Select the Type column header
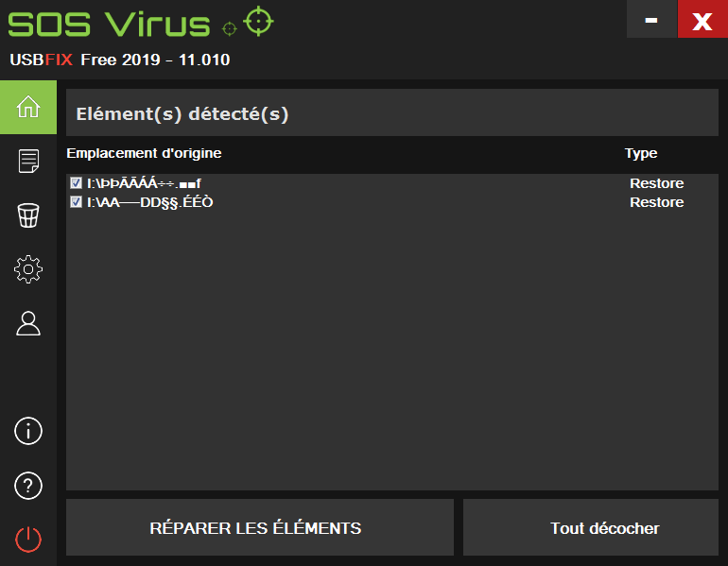Viewport: 728px width, 566px height. 641,153
